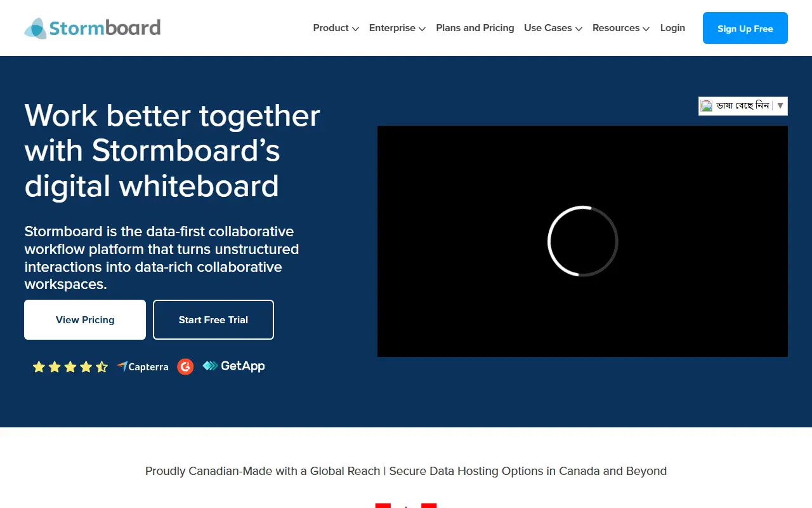Start the free trial
This screenshot has width=812, height=508.
pos(213,320)
